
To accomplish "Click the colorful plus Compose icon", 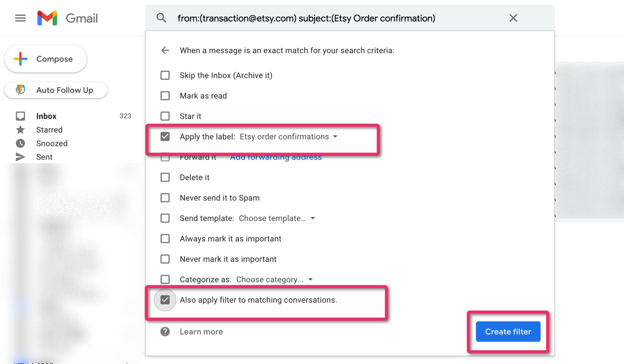I will pyautogui.click(x=20, y=59).
